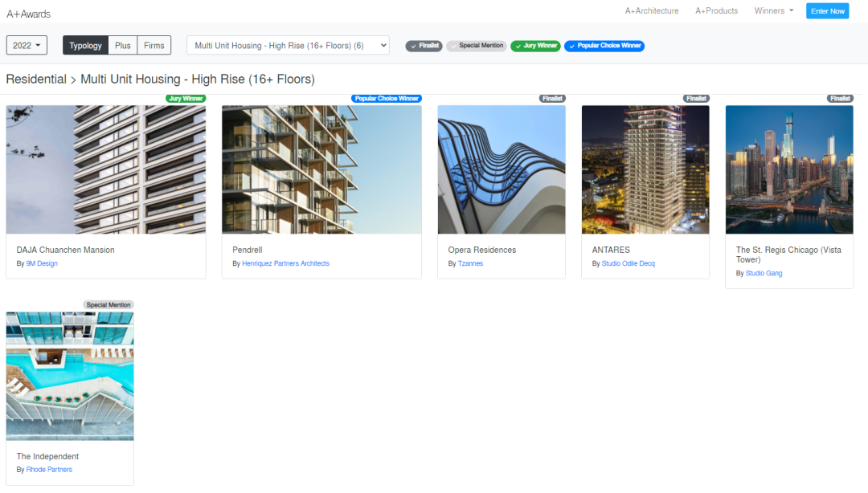Image resolution: width=868 pixels, height=493 pixels.
Task: Toggle the Popular Choice Winner filter
Action: tap(604, 46)
